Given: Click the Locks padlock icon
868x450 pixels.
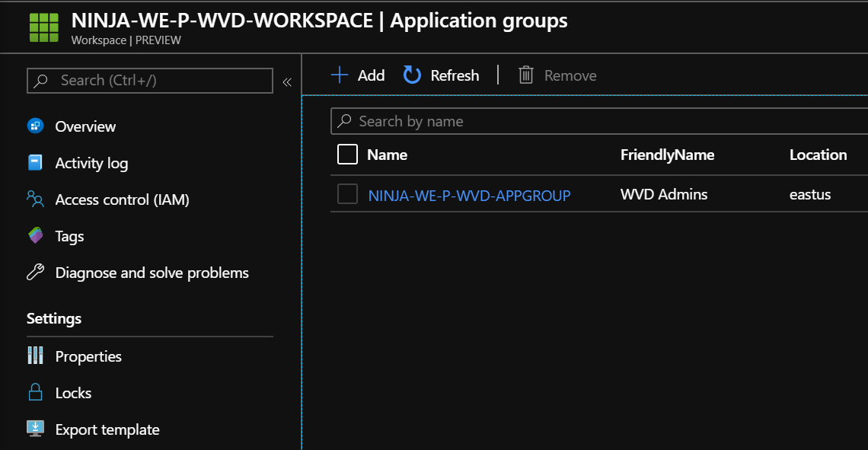Looking at the screenshot, I should [35, 393].
